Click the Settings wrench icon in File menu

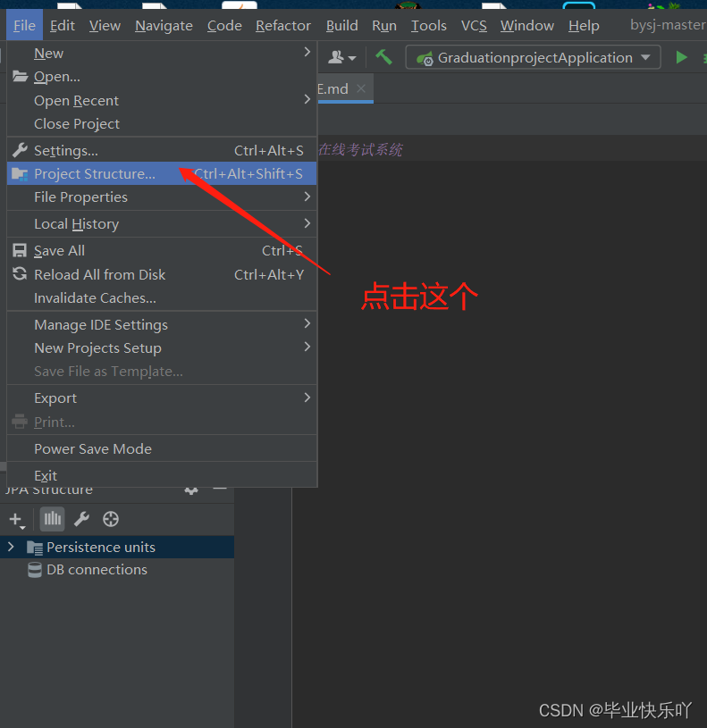[20, 150]
